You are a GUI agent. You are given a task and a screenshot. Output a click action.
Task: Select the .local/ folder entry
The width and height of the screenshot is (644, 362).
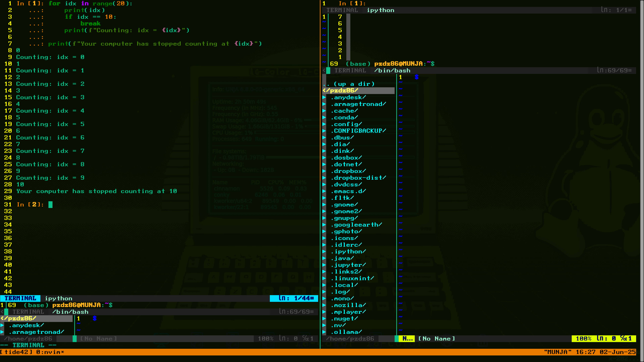pos(344,285)
